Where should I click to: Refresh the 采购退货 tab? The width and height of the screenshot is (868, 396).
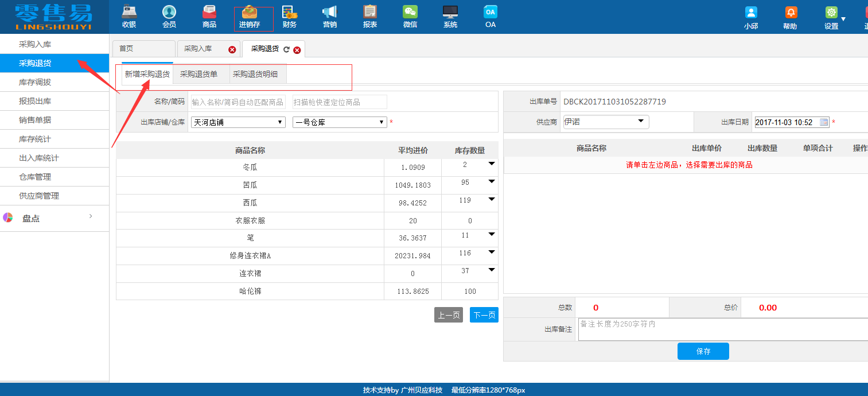tap(286, 50)
